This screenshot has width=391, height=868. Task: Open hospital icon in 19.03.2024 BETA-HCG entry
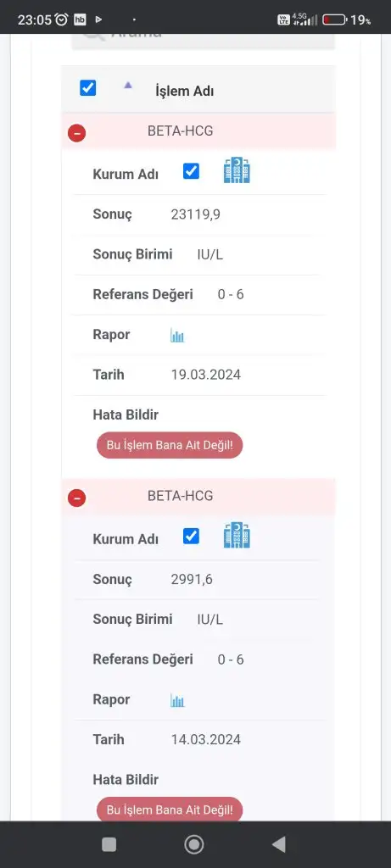point(237,170)
